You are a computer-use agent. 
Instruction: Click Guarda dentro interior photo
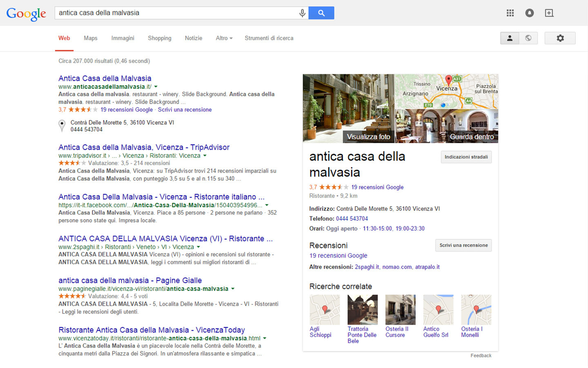[x=447, y=126]
